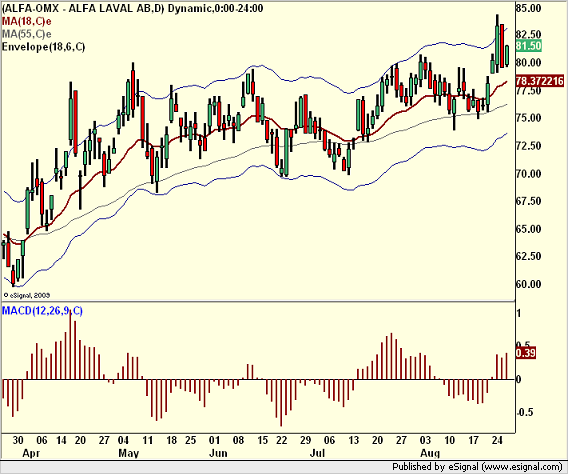Select the MA(55,C)e indicator label
This screenshot has width=568, height=474.
tap(26, 34)
